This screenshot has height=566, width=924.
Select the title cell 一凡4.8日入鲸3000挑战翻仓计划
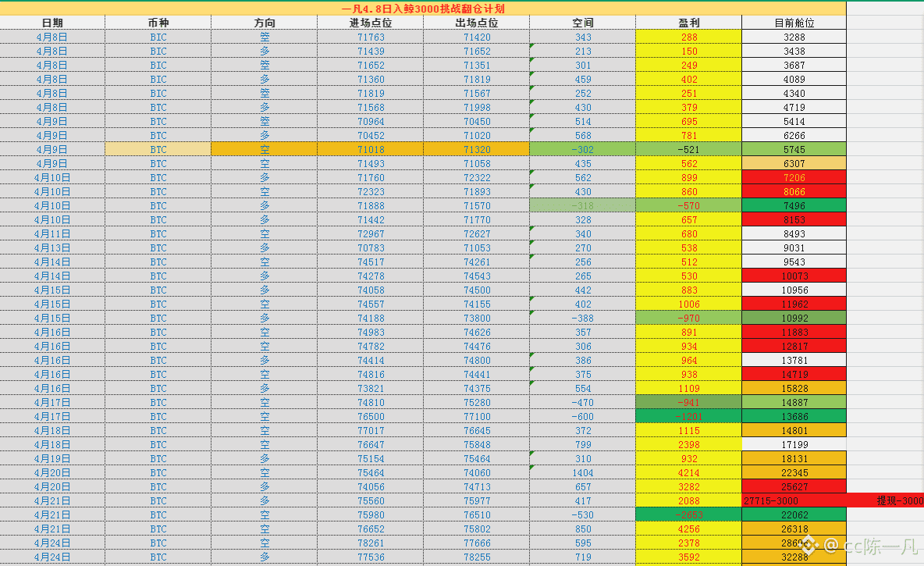(x=422, y=9)
